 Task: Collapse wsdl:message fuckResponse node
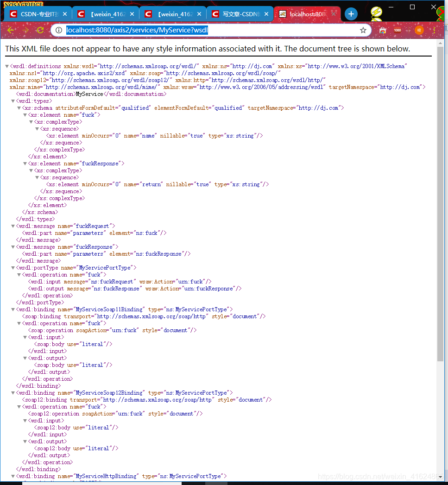coord(13,247)
